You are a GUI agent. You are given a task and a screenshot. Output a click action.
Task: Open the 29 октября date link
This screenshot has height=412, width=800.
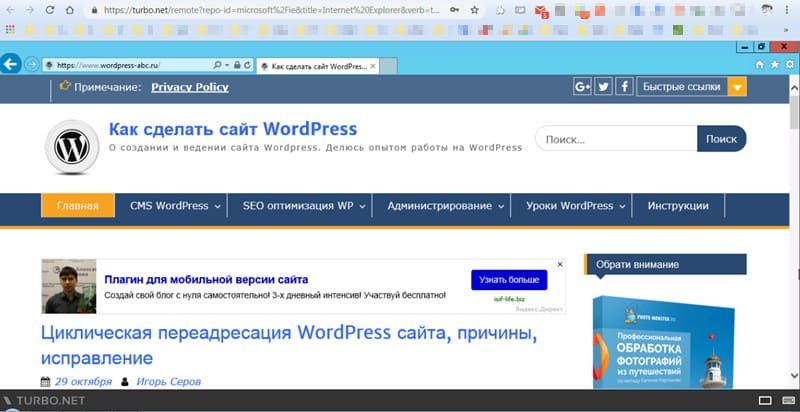pos(83,381)
